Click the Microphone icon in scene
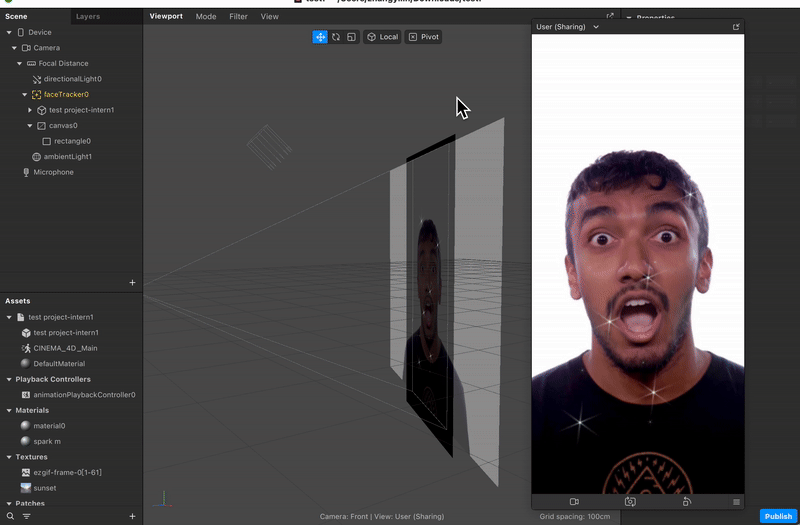Viewport: 800px width, 525px height. point(26,172)
